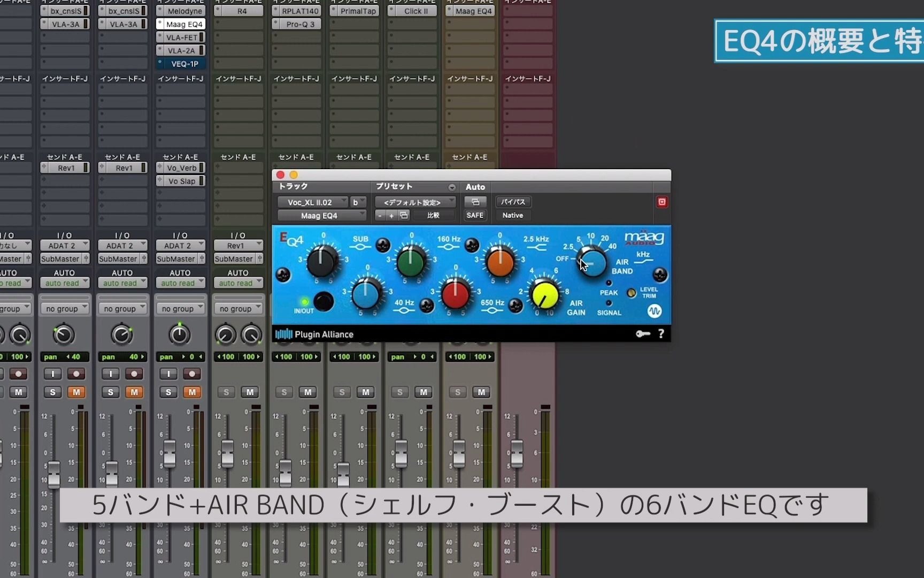Unmute the Melodyne track

[192, 392]
